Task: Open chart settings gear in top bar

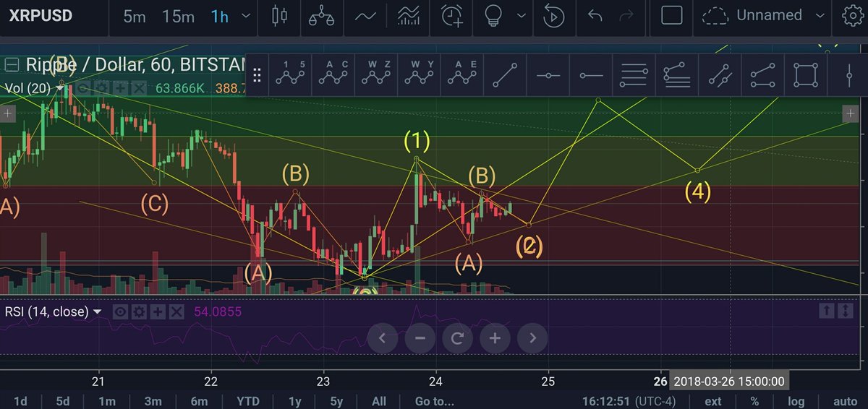Action: (x=854, y=16)
